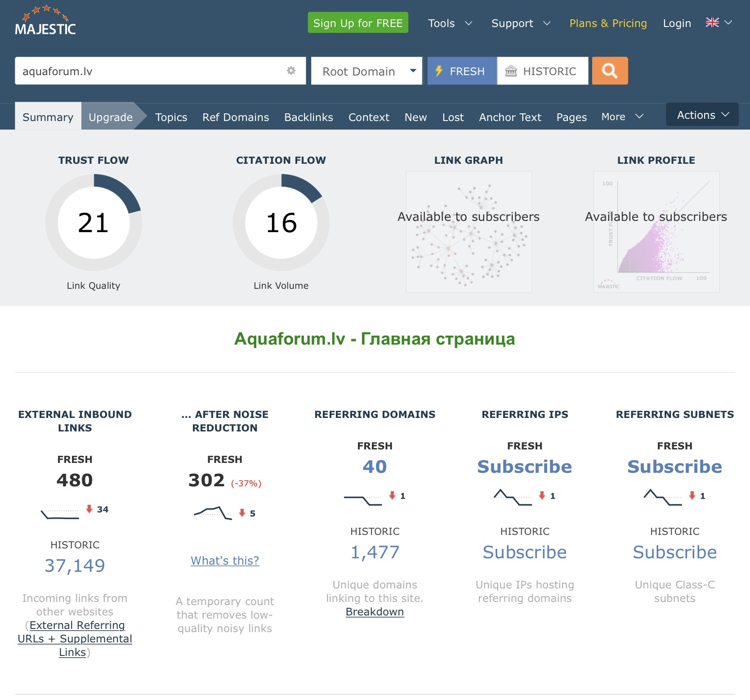Click the Historic index building icon
Screen dimensions: 750x700
[x=511, y=71]
